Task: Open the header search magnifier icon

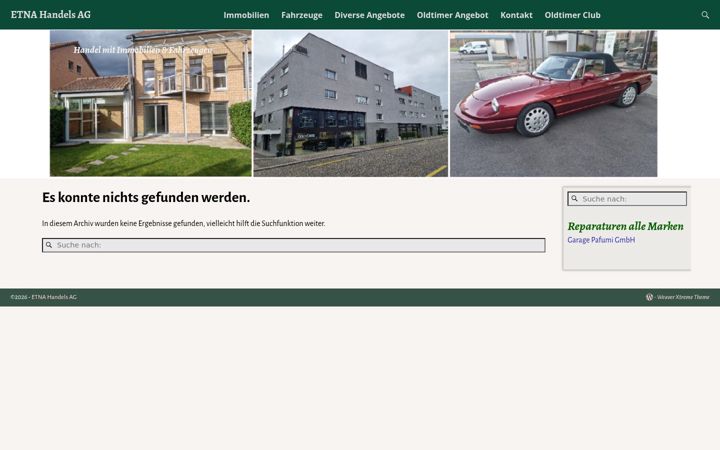Action: pos(705,15)
